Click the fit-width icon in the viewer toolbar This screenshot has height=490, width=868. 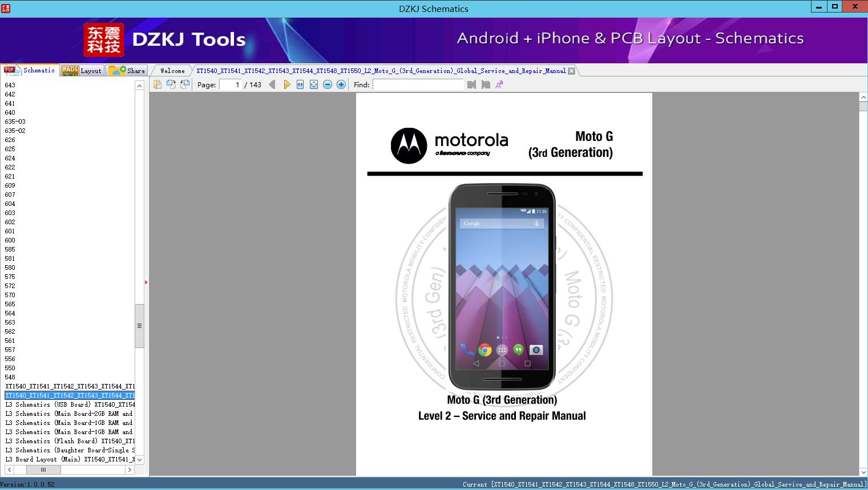(300, 84)
